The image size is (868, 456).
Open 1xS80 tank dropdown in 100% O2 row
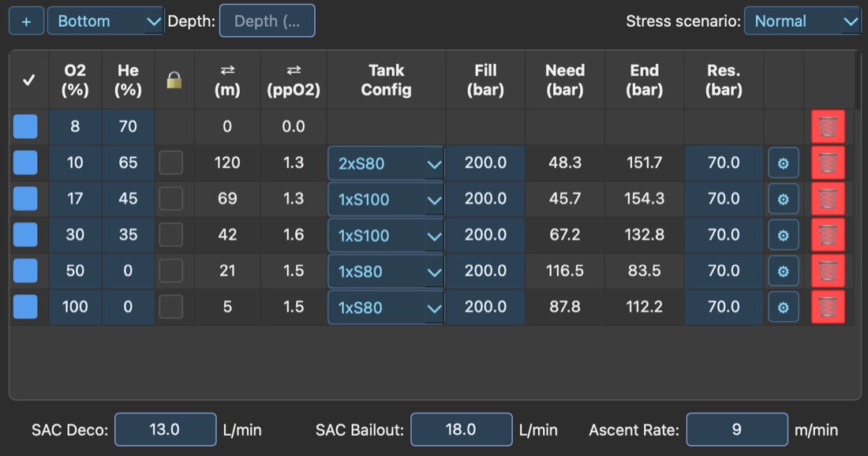point(386,307)
